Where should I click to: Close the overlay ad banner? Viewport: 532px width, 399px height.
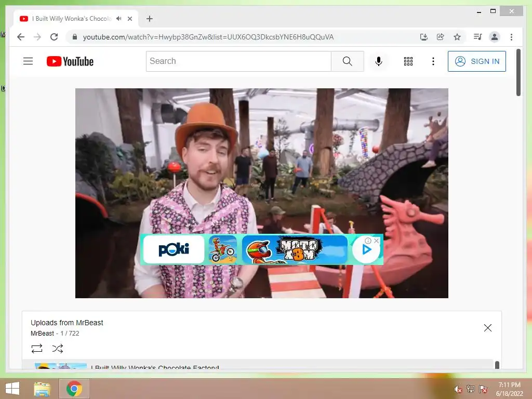[x=376, y=241]
